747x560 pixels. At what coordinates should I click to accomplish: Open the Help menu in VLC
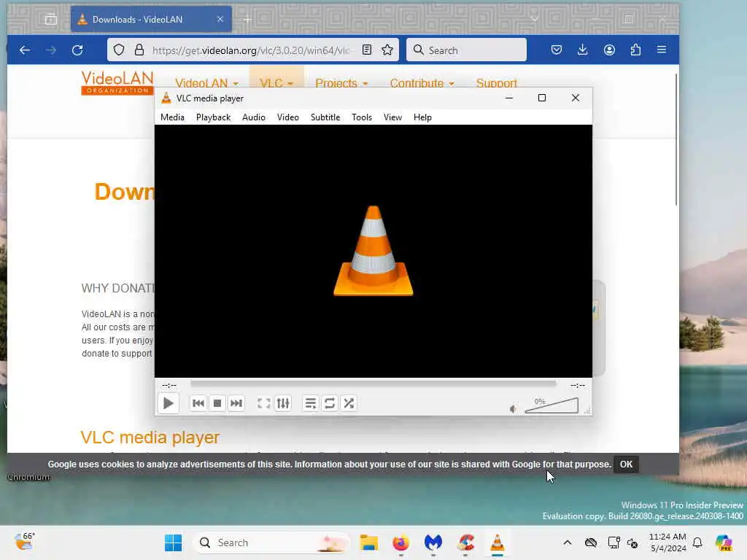coord(422,117)
